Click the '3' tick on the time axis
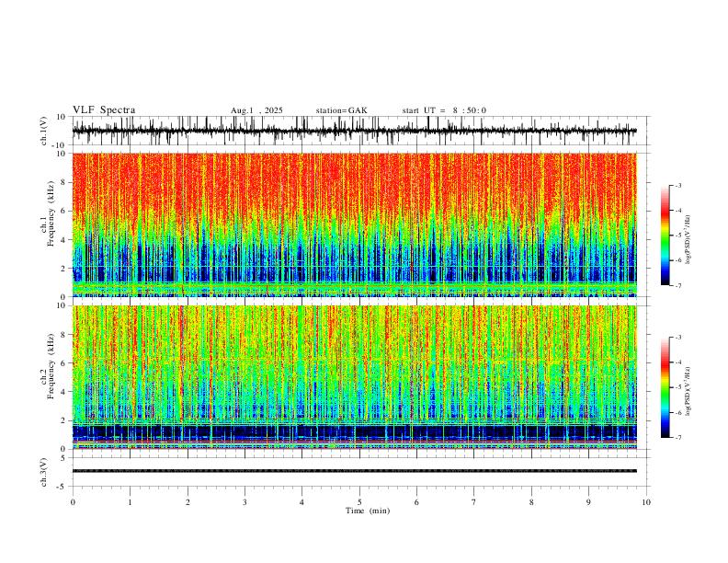This screenshot has width=728, height=563. 245,502
